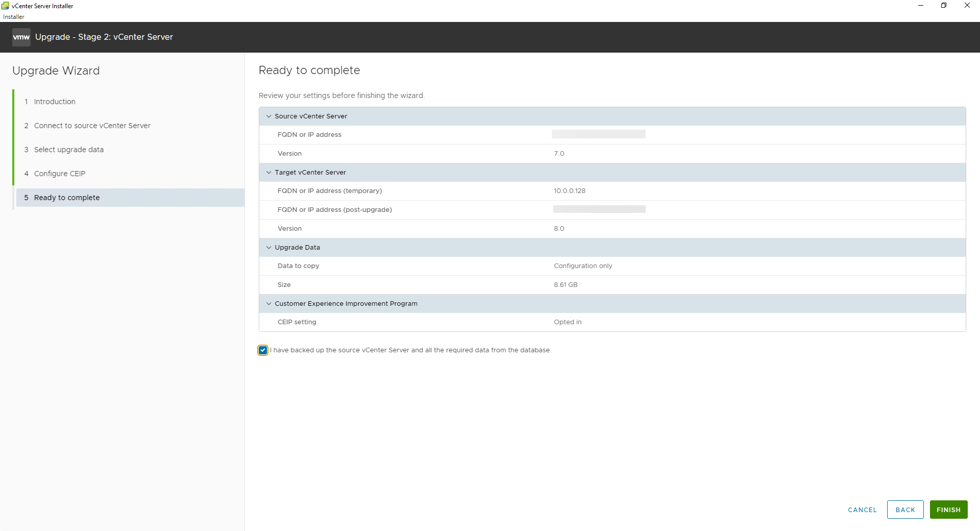The width and height of the screenshot is (980, 531).
Task: Uncheck the backup confirmation checkbox
Action: pos(263,350)
